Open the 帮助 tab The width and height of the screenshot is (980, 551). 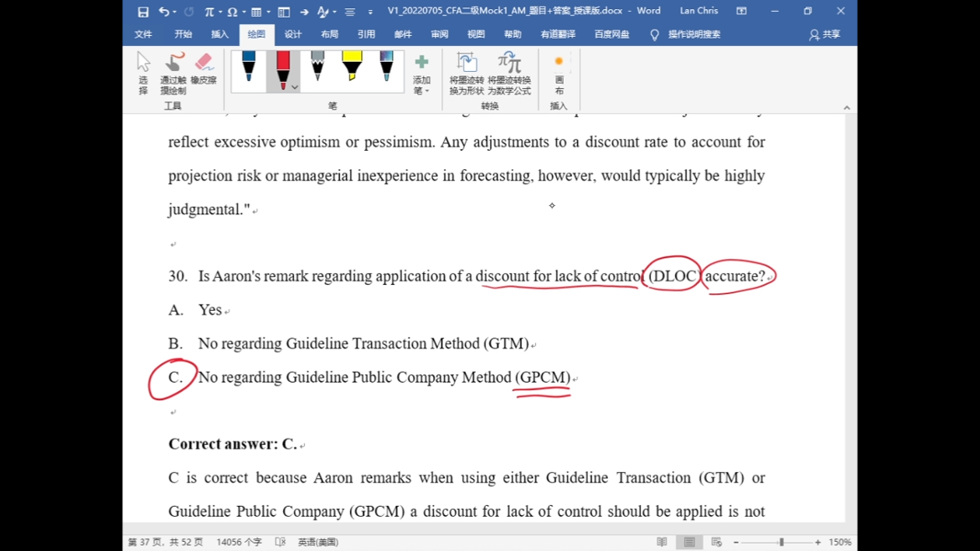click(x=513, y=34)
